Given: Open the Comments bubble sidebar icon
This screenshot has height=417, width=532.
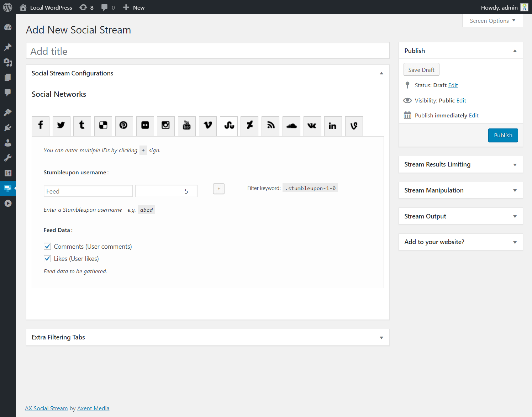Looking at the screenshot, I should (8, 93).
